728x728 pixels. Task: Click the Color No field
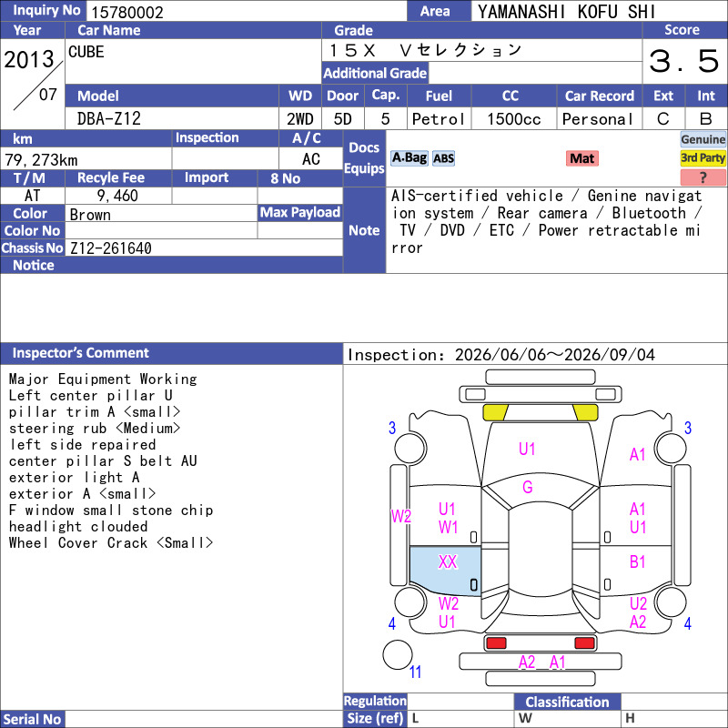[161, 231]
